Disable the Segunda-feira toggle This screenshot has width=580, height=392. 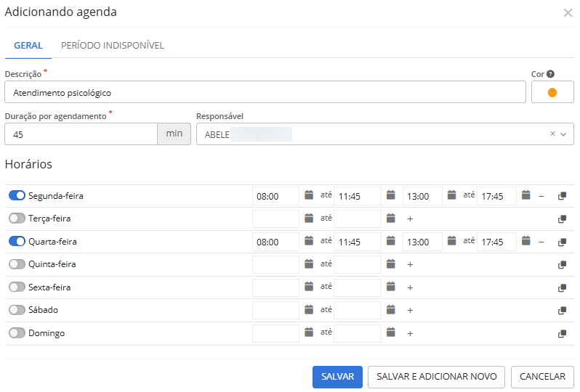pos(17,195)
